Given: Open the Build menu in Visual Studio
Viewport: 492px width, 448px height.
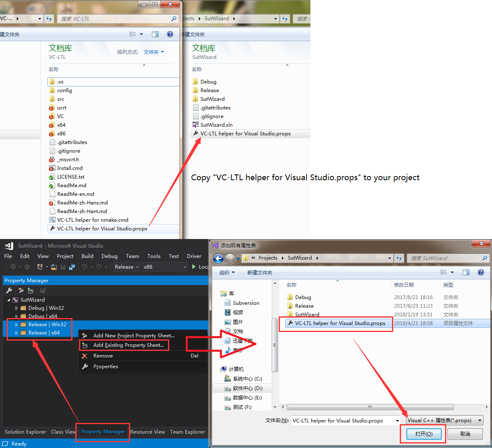Looking at the screenshot, I should 87,256.
